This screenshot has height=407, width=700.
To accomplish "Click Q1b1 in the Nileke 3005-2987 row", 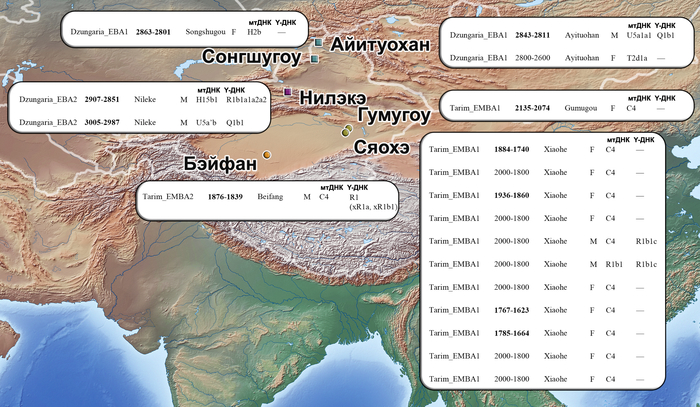I will (235, 122).
